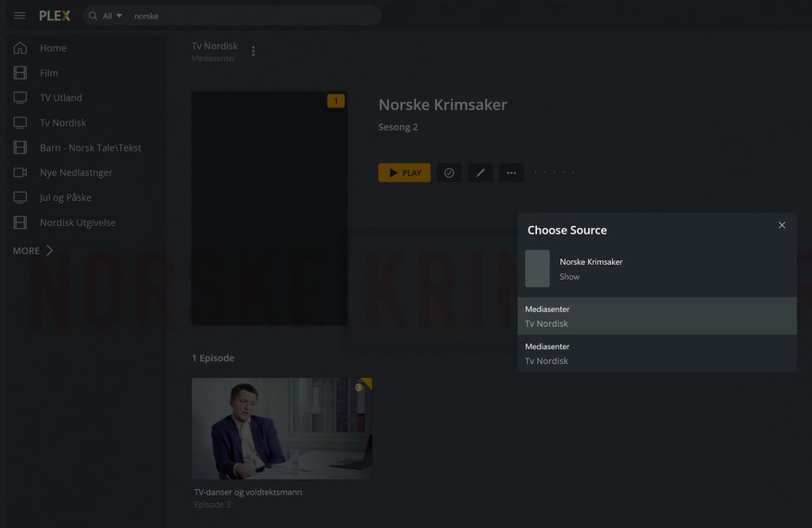This screenshot has width=812, height=528.
Task: Edit season with pencil icon
Action: (x=480, y=172)
